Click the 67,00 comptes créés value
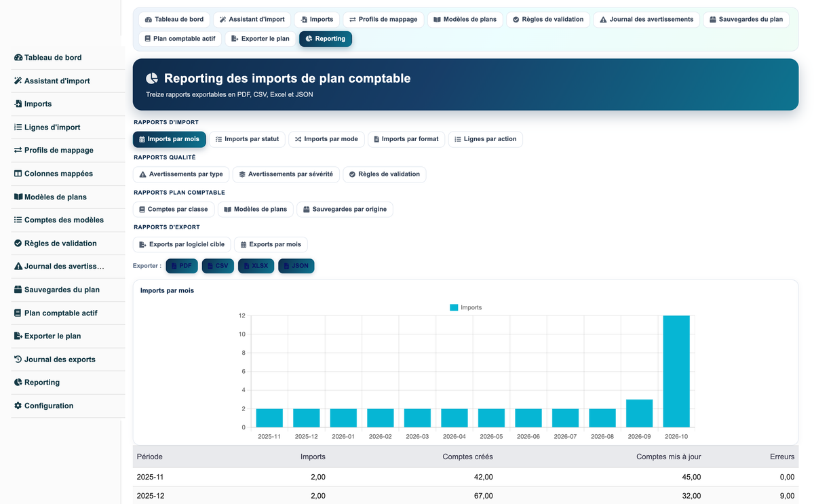 coord(484,496)
